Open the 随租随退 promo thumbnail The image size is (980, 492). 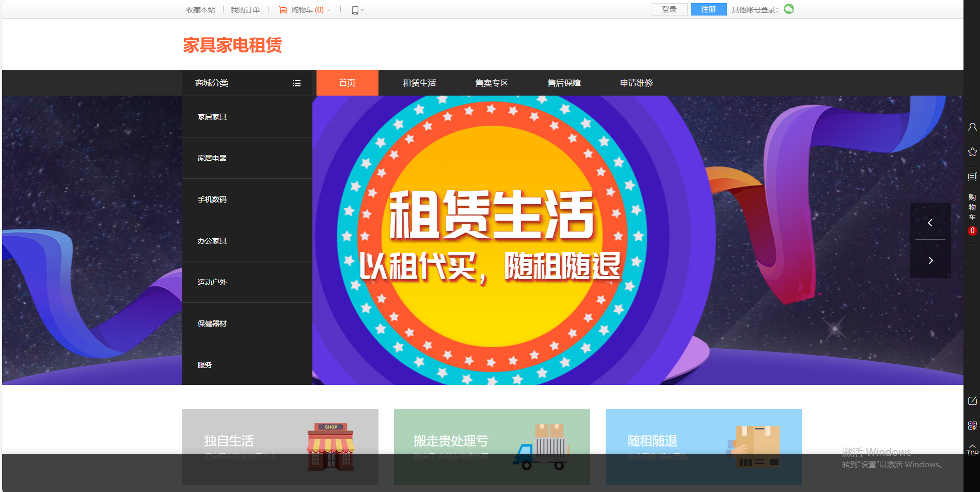pyautogui.click(x=703, y=447)
